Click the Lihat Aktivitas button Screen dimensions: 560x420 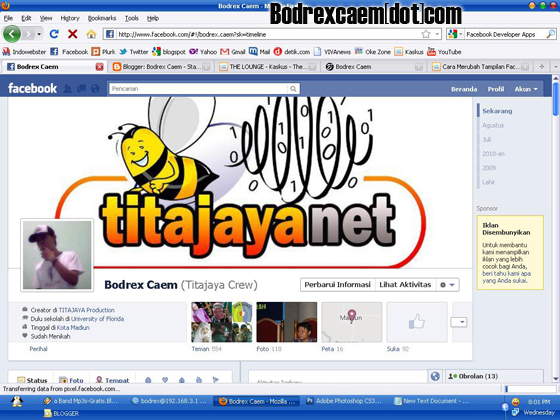click(405, 285)
